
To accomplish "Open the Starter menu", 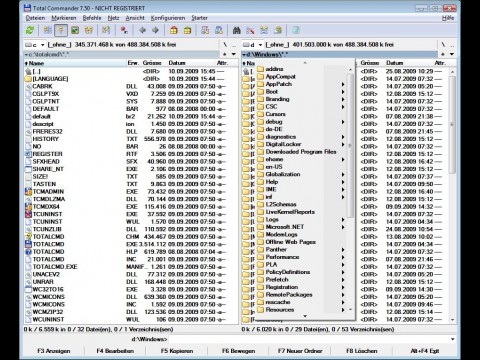I will (199, 18).
